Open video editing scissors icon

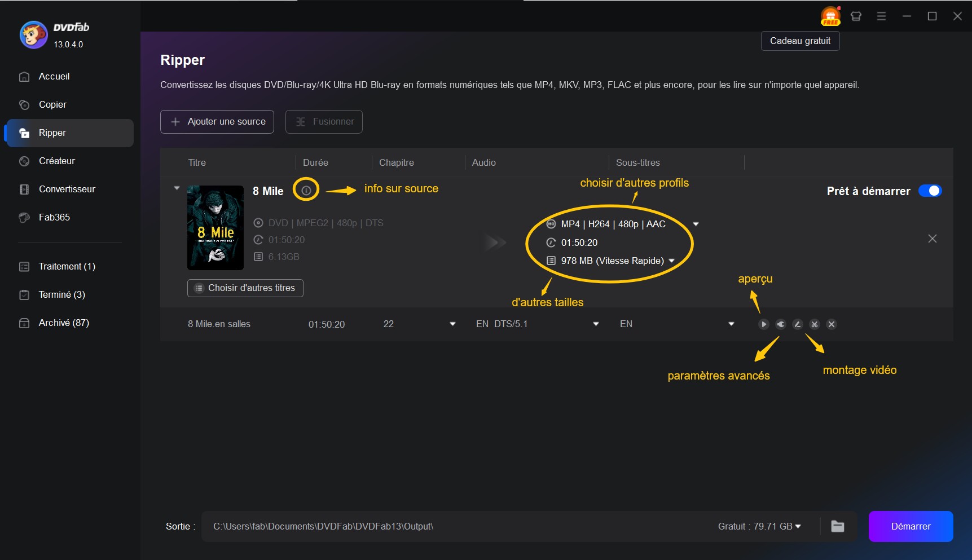click(x=814, y=324)
